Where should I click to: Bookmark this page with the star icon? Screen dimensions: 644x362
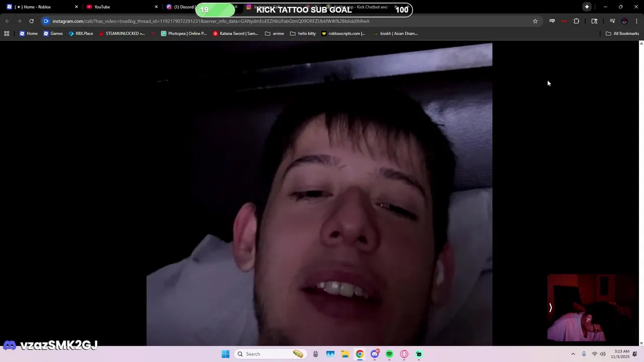pos(535,21)
